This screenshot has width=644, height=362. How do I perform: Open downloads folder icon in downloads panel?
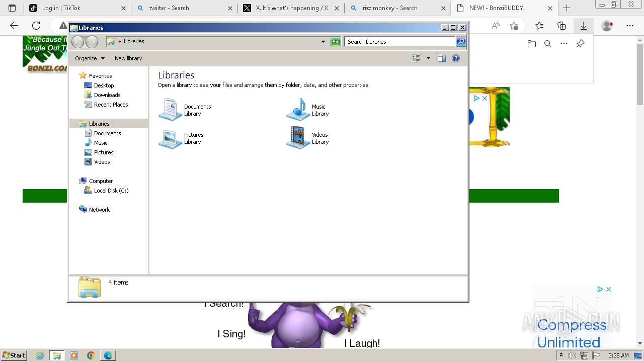pos(532,44)
